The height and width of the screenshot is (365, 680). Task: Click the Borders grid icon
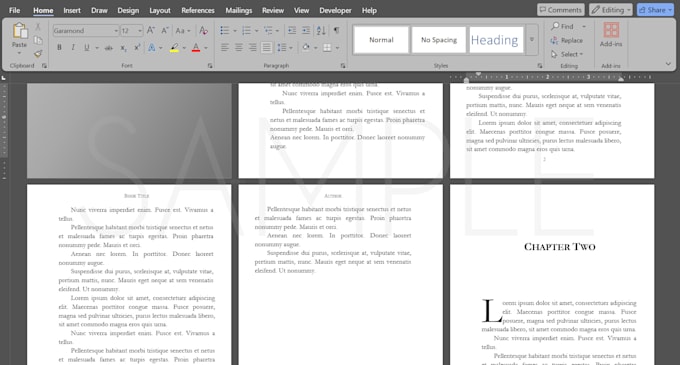click(327, 48)
